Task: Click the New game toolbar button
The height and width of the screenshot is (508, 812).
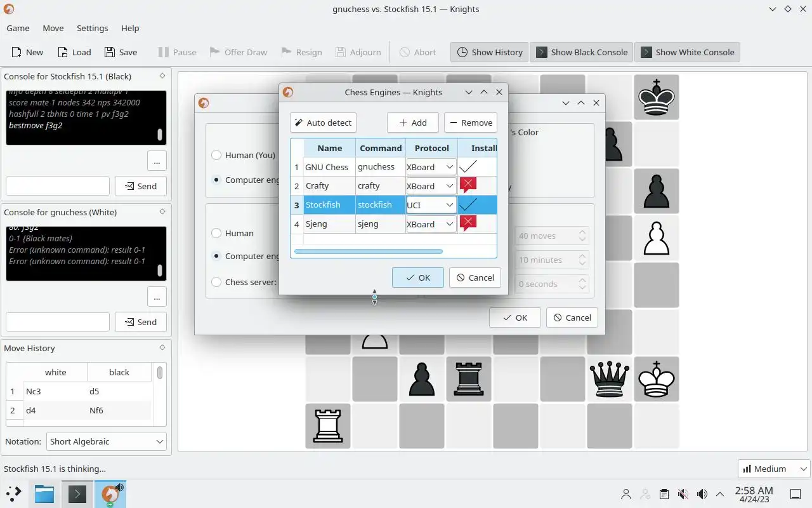Action: click(x=27, y=52)
